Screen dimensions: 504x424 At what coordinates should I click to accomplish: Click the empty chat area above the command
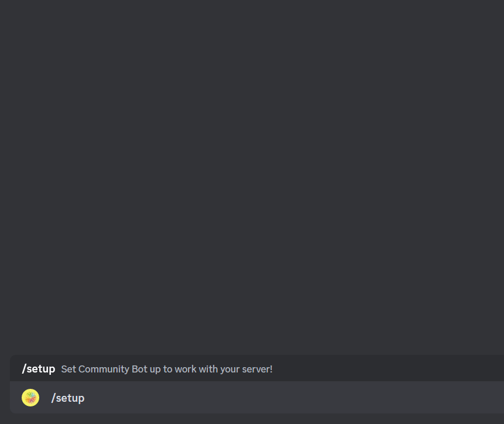point(252,177)
